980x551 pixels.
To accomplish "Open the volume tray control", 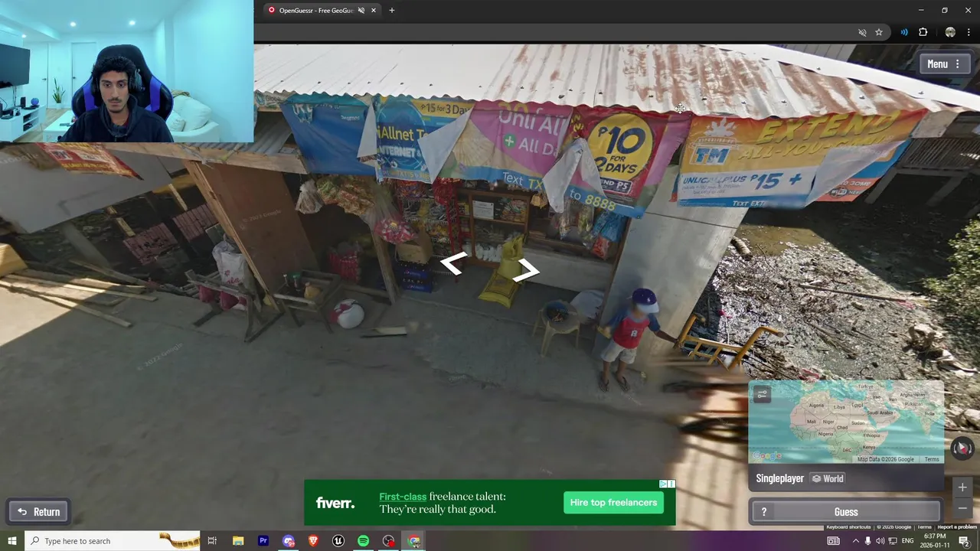I will point(880,541).
